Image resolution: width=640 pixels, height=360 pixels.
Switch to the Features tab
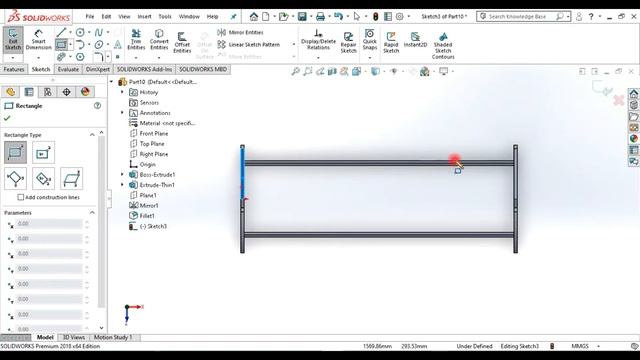(x=14, y=69)
